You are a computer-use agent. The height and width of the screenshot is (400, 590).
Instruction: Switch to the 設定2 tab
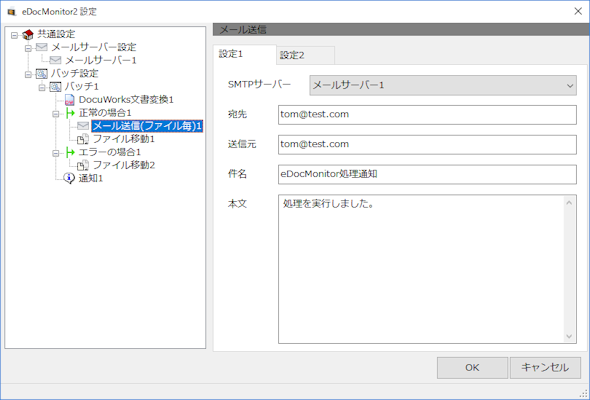click(305, 55)
